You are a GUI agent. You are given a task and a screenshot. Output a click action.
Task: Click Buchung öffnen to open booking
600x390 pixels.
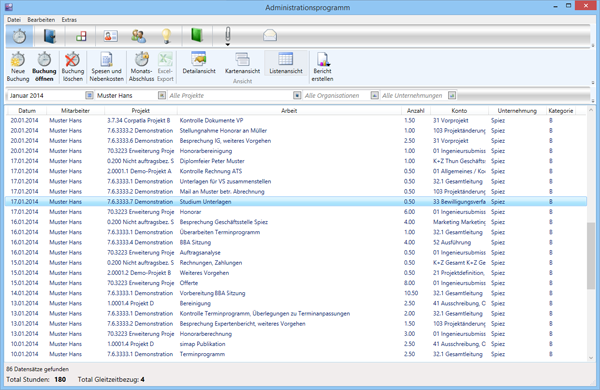coord(44,67)
